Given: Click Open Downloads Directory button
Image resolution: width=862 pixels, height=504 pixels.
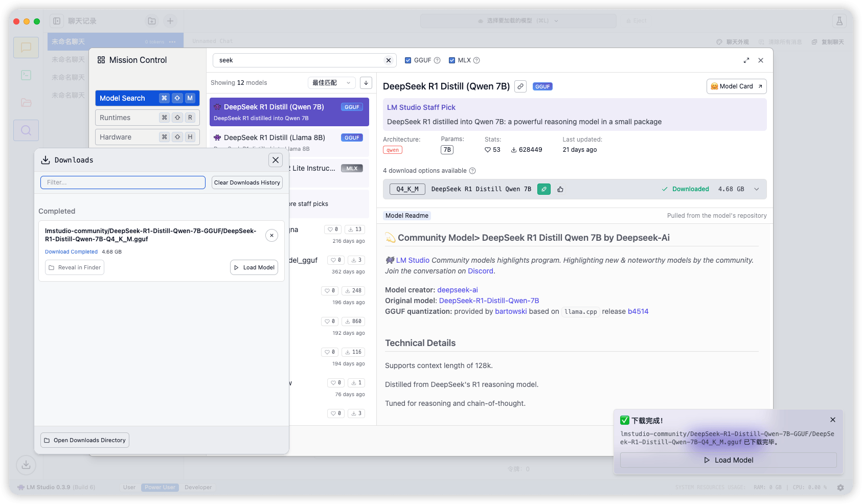Looking at the screenshot, I should point(85,440).
